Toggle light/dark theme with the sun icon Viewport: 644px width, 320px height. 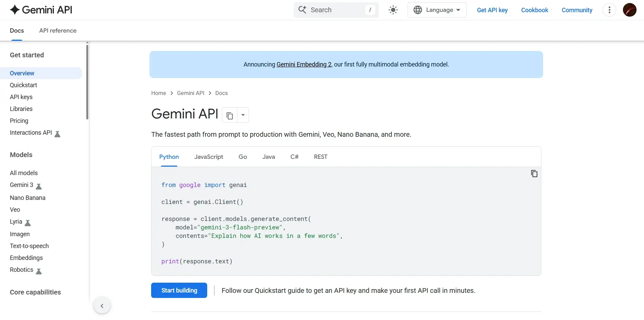point(393,10)
